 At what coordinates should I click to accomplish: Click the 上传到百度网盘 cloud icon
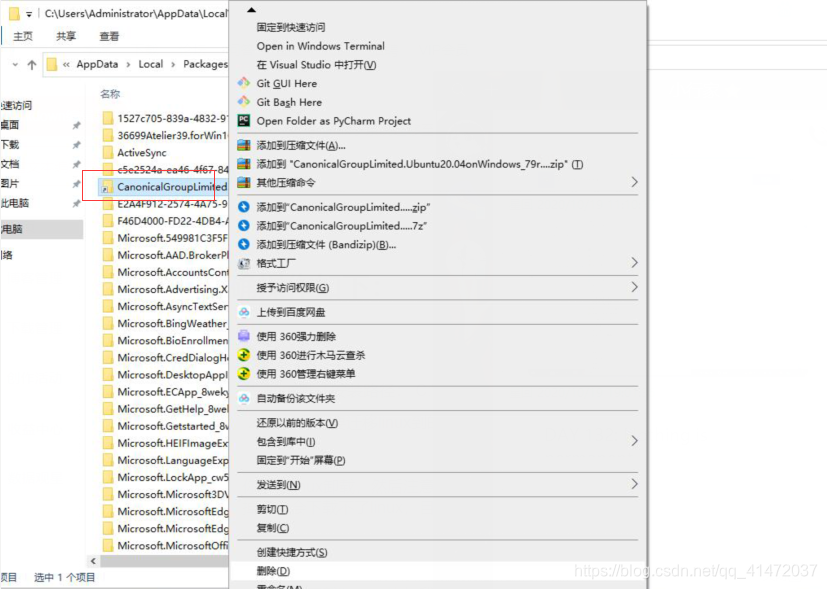(x=244, y=312)
